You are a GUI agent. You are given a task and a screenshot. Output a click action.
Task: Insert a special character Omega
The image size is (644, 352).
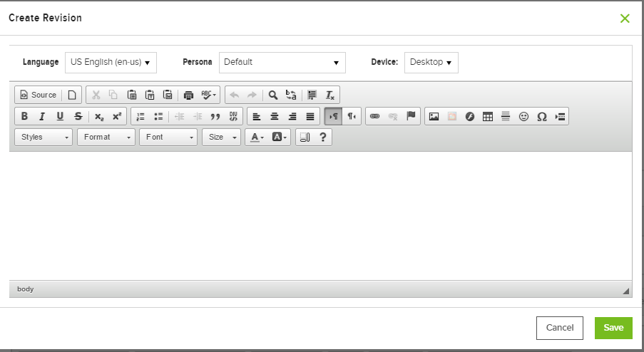542,116
